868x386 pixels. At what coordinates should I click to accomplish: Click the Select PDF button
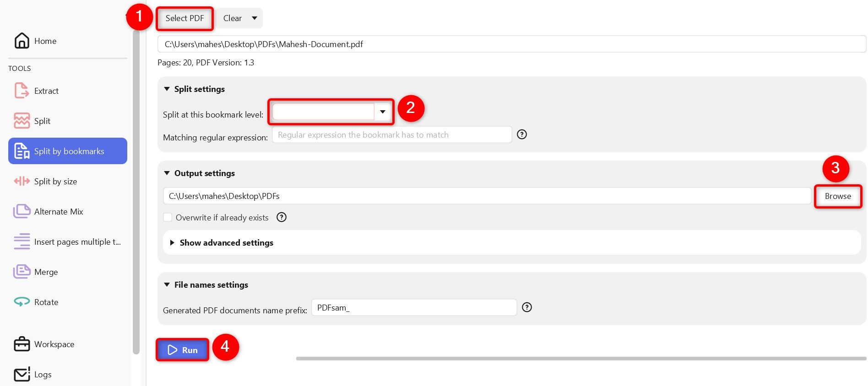[184, 18]
